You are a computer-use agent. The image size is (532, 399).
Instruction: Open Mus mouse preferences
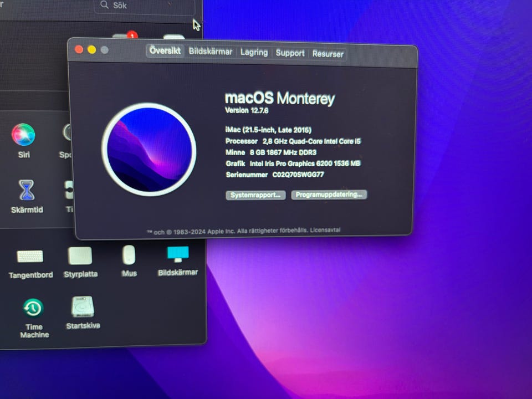[129, 254]
